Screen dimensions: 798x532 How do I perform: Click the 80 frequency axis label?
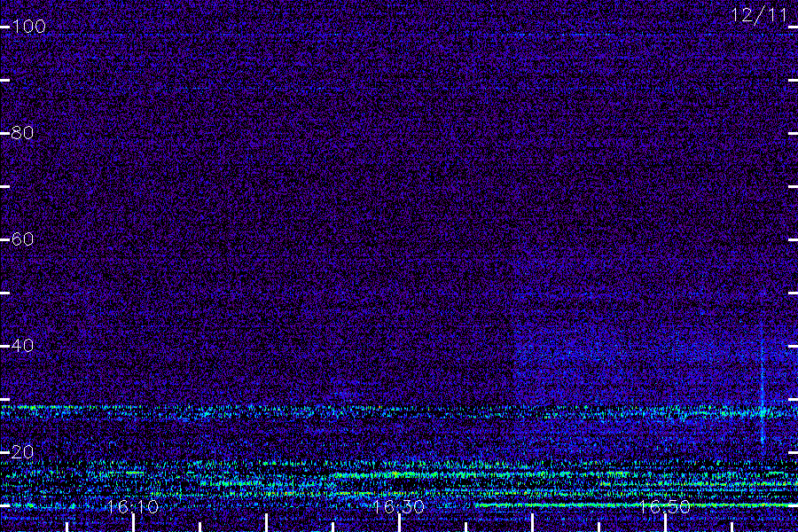pos(22,133)
